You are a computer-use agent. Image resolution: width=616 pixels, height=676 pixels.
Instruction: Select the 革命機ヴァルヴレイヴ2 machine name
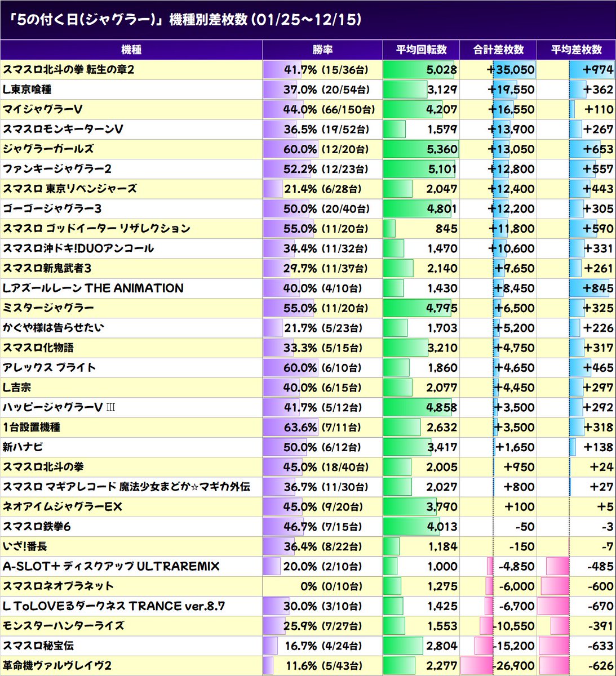pyautogui.click(x=57, y=666)
